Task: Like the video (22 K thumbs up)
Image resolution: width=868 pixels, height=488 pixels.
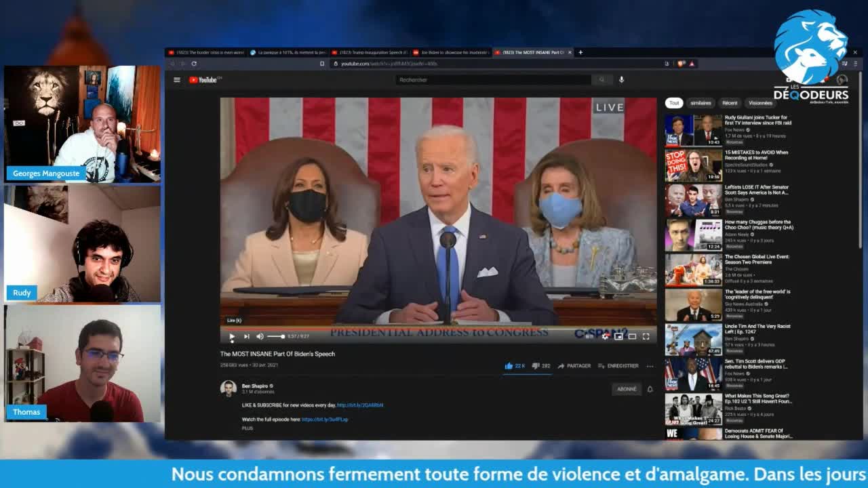Action: [515, 366]
